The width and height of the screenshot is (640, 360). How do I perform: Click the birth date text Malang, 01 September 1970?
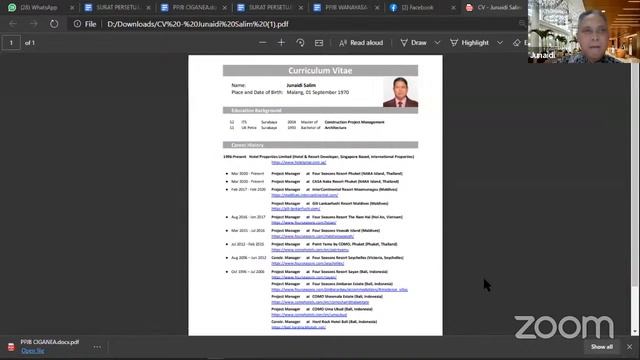tap(318, 92)
